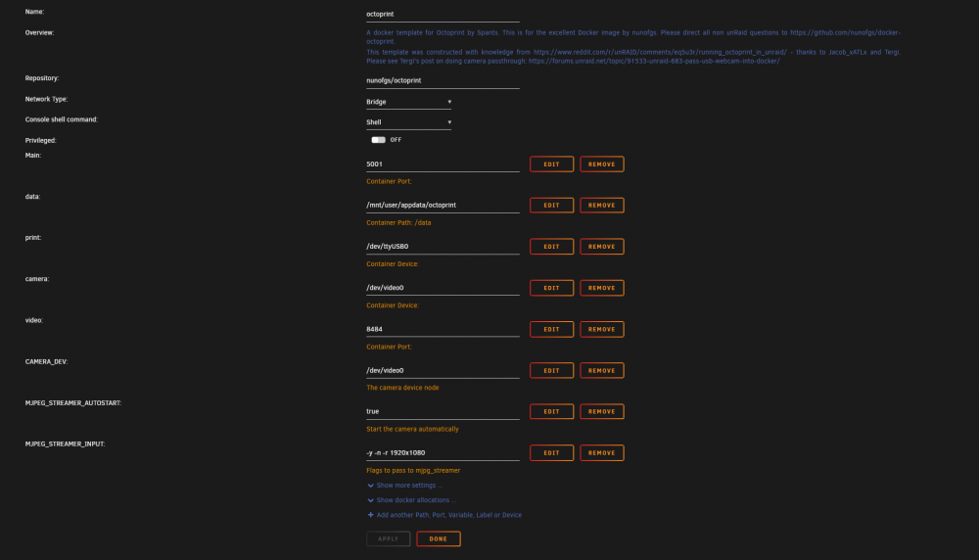This screenshot has width=979, height=560.
Task: Edit the camera device entry
Action: 551,288
